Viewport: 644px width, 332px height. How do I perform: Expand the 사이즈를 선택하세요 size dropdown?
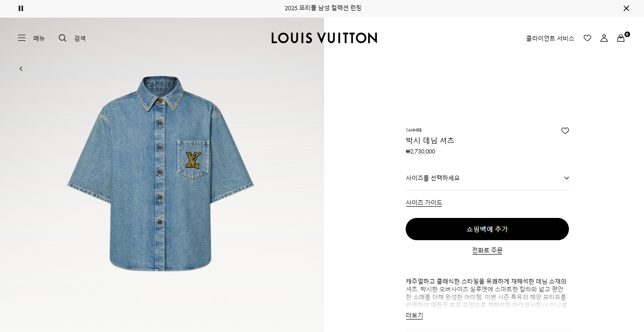pyautogui.click(x=487, y=178)
